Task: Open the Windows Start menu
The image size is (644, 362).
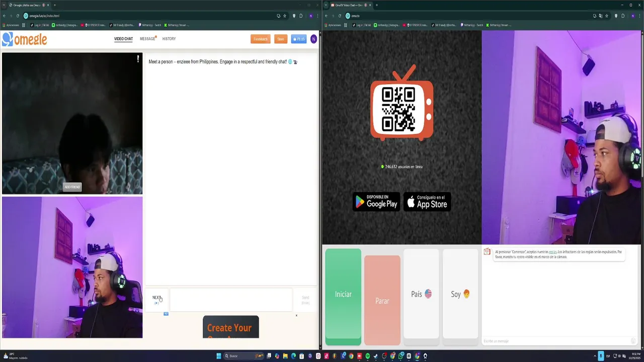Action: pyautogui.click(x=219, y=356)
